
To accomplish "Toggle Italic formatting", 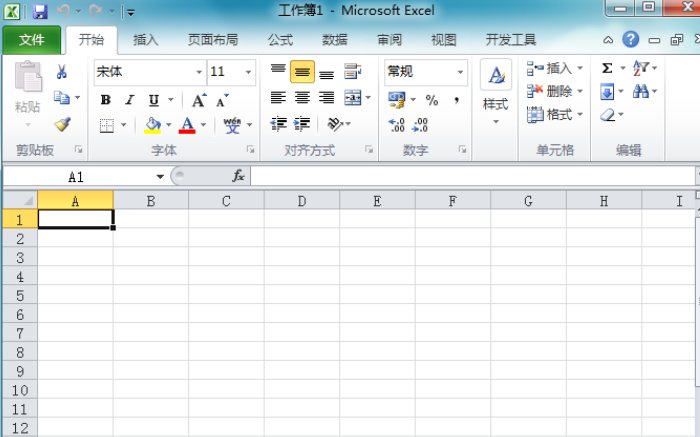I will [x=129, y=100].
